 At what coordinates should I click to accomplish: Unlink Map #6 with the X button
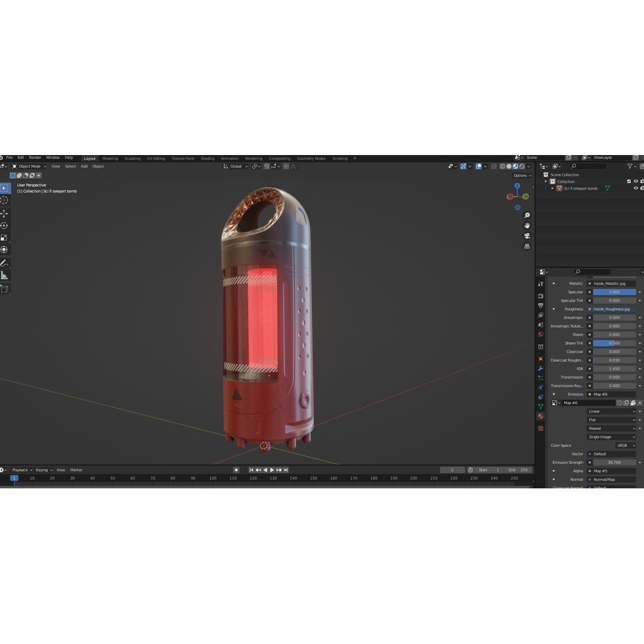(640, 402)
